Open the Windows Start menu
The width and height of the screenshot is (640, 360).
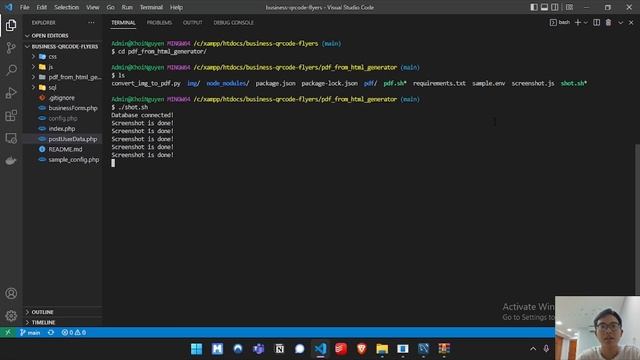coord(197,349)
